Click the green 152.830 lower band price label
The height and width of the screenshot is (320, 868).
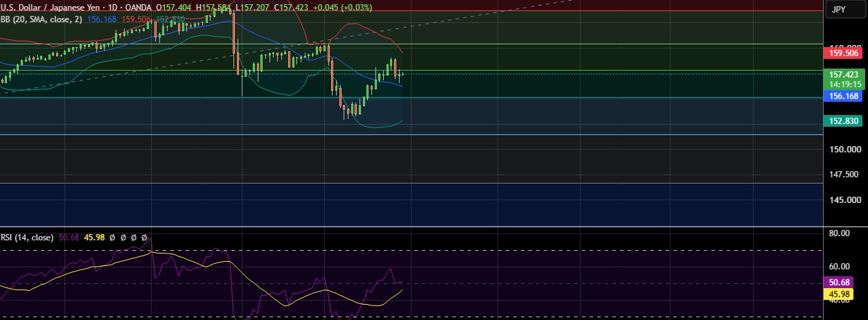tap(844, 121)
